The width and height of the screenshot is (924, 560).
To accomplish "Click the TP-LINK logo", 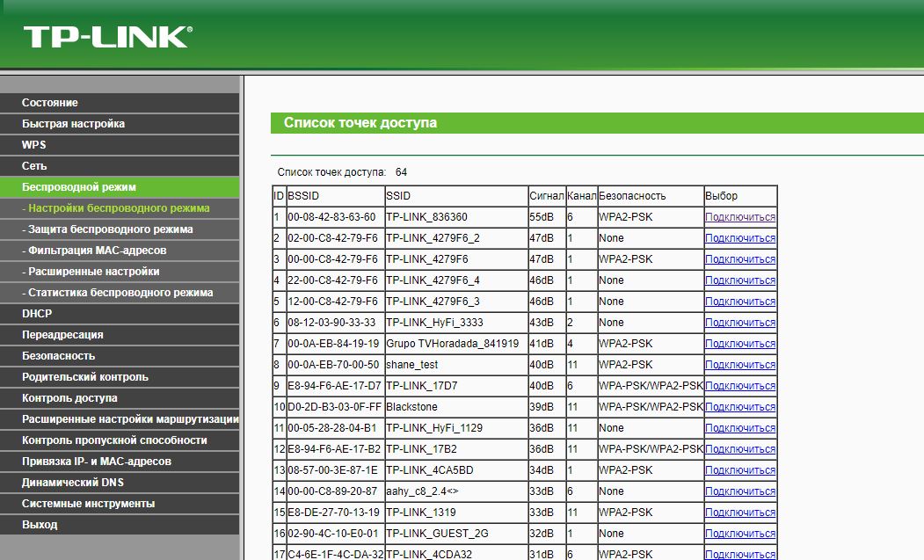I will pyautogui.click(x=108, y=37).
